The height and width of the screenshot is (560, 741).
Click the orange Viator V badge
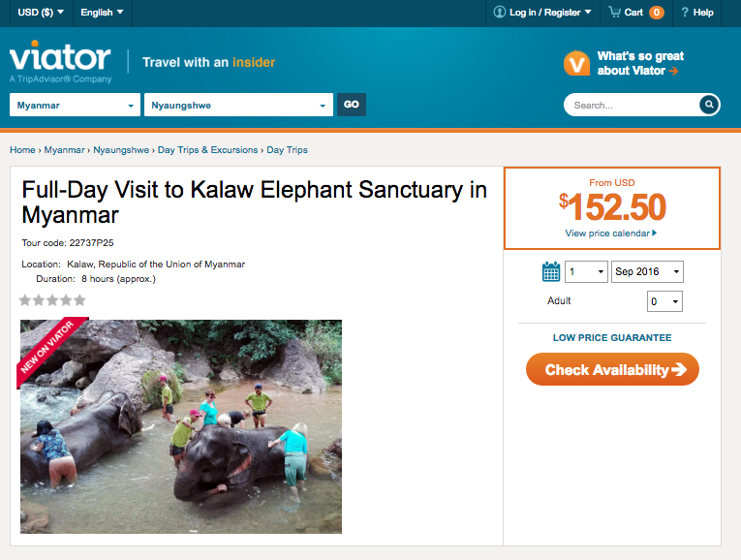point(576,63)
